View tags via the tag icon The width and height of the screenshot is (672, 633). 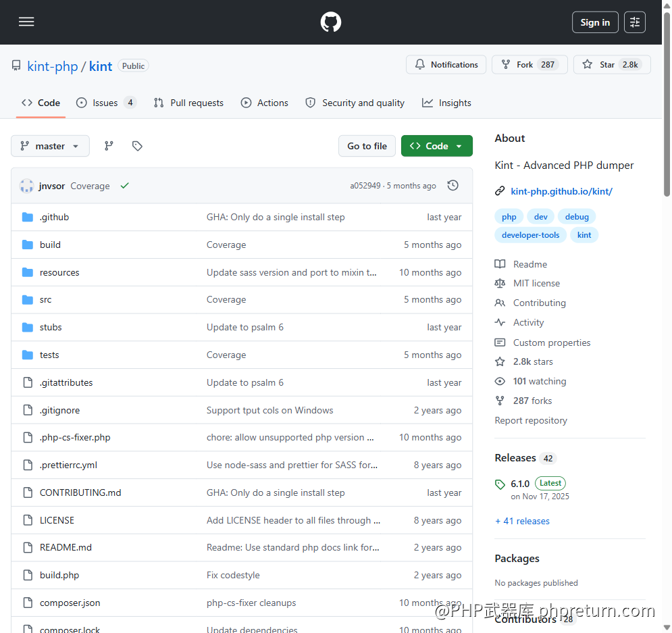pos(137,146)
